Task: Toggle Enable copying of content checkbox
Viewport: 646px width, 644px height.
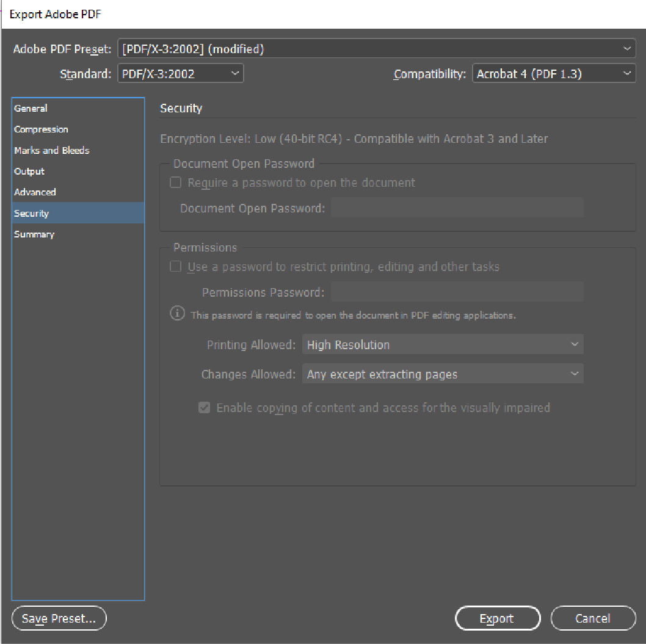Action: point(205,408)
